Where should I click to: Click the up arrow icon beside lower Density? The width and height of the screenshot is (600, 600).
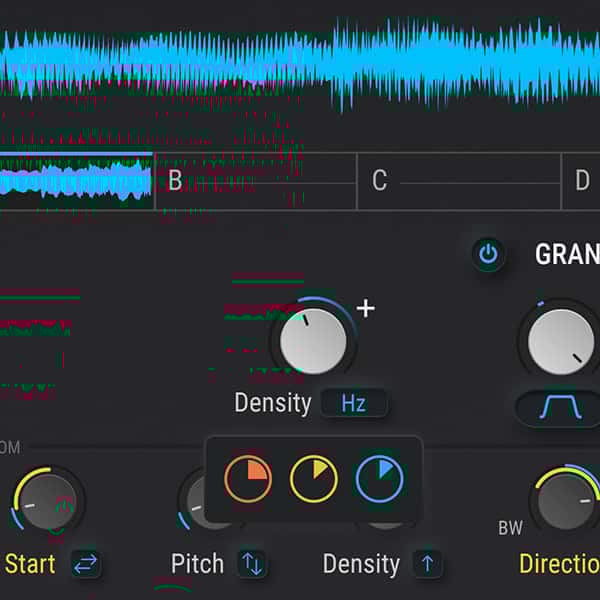(428, 564)
